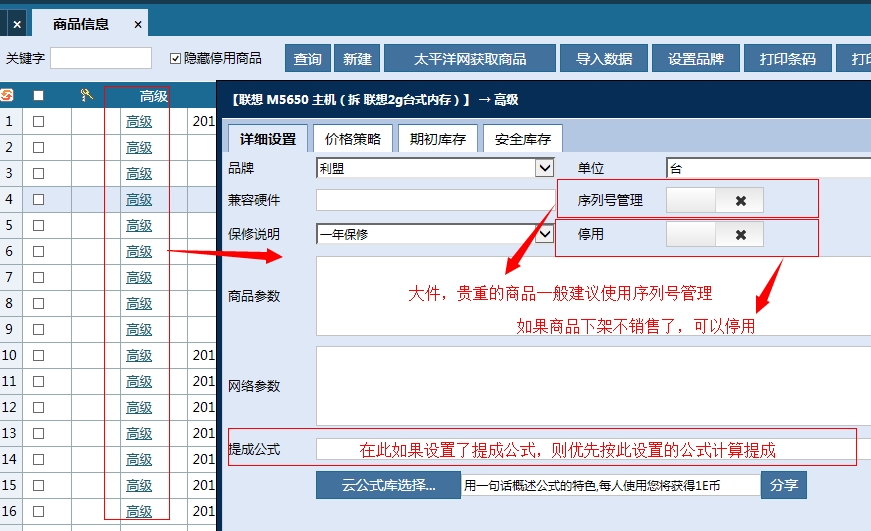Switch to 详细设置 tab
871x531 pixels.
pos(268,139)
